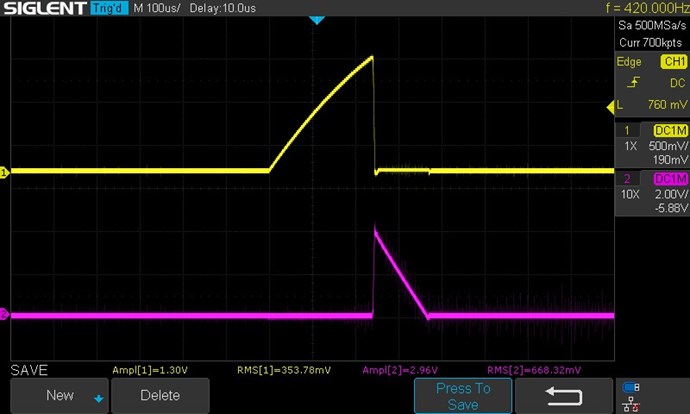
Task: Click the channel 2 ground level marker
Action: coord(4,314)
